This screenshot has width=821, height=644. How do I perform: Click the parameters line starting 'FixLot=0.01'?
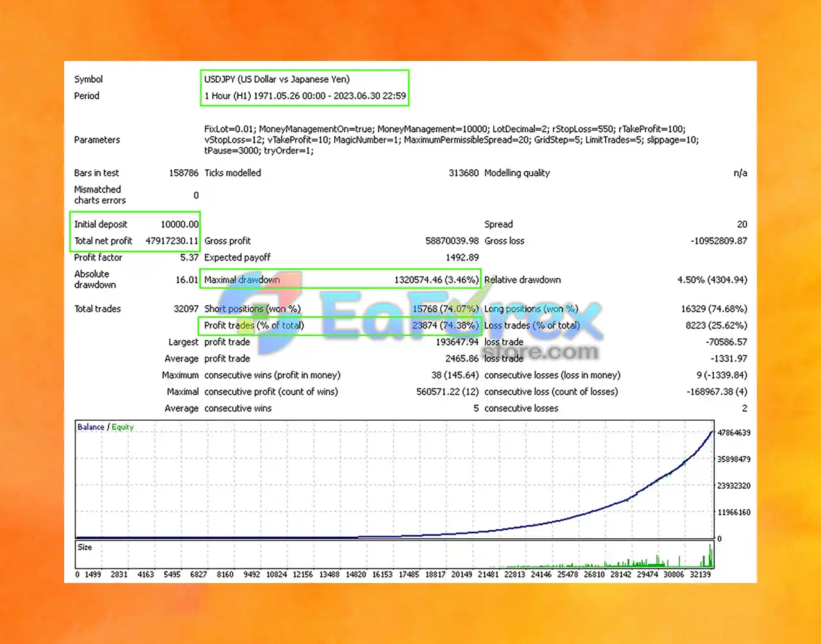click(x=445, y=129)
